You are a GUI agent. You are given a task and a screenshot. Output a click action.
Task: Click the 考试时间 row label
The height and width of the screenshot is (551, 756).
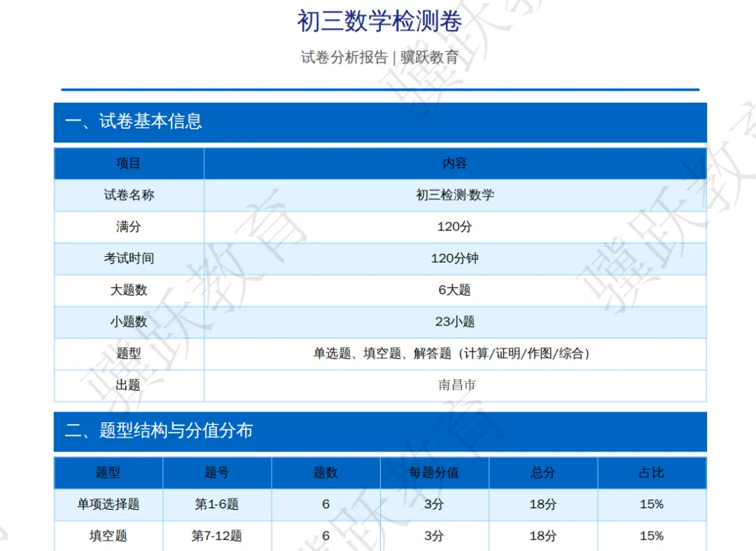[128, 258]
